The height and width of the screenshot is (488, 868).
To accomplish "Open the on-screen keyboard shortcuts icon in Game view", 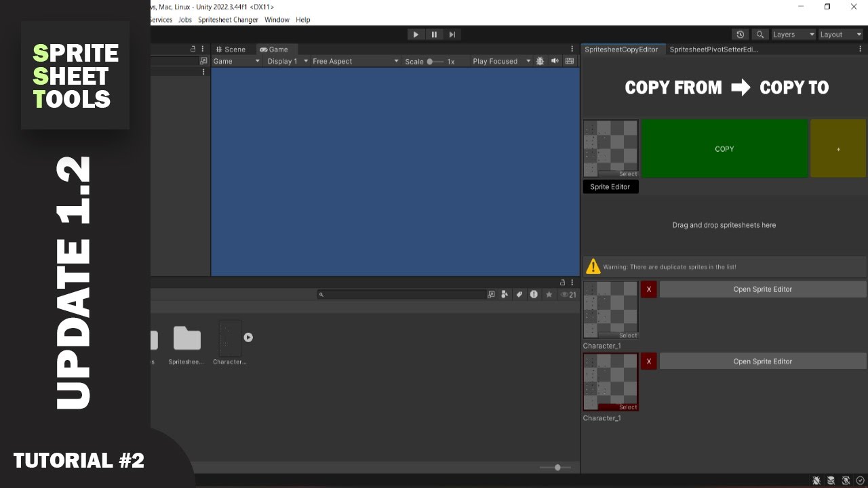I will click(570, 61).
